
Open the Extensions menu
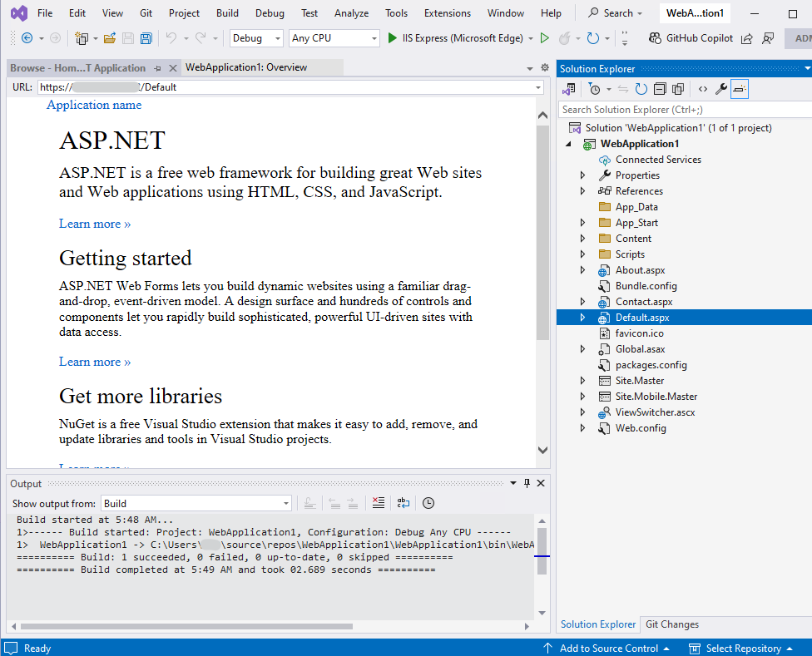pos(448,13)
